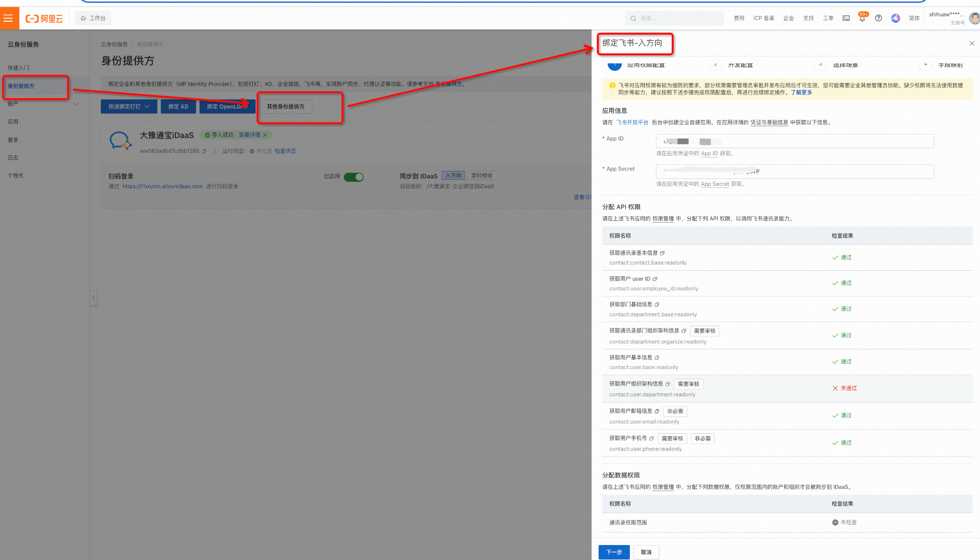Screen dimensions: 980x560
Task: Close the 绑定飞书-入方向 side panel
Action: [x=972, y=43]
